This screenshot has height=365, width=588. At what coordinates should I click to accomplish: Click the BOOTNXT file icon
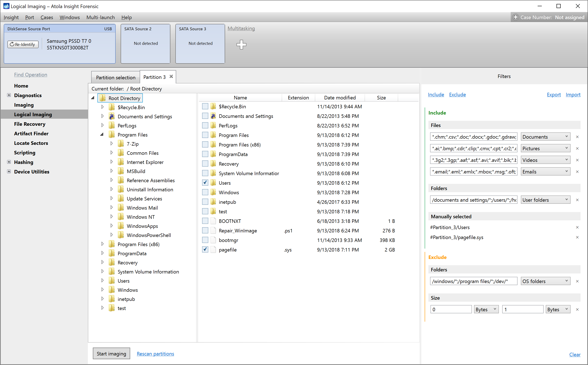click(x=213, y=221)
